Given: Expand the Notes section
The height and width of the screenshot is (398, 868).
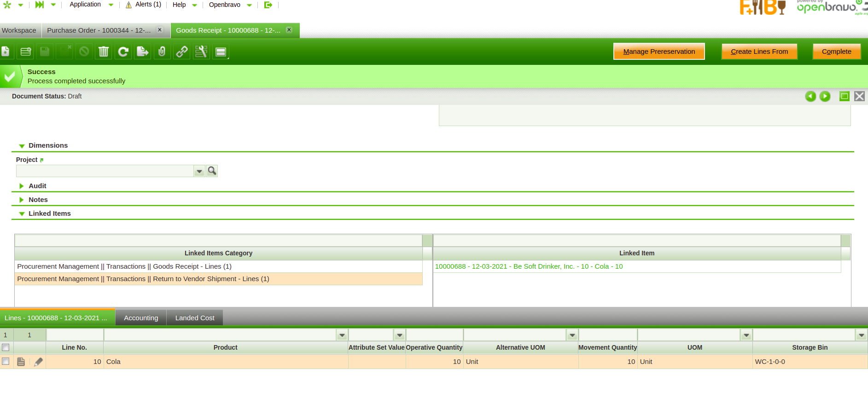Looking at the screenshot, I should click(x=22, y=200).
